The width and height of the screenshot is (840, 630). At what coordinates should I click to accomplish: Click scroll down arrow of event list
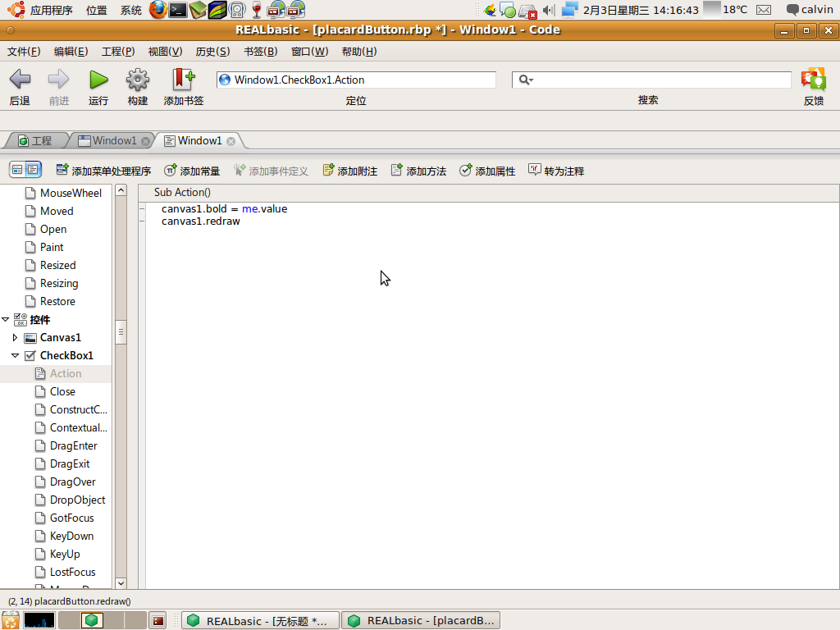click(121, 583)
